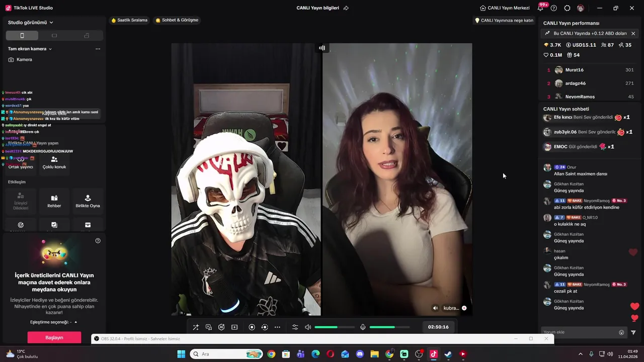644x362 pixels.
Task: Start recording with the record circle icon
Action: click(252, 327)
